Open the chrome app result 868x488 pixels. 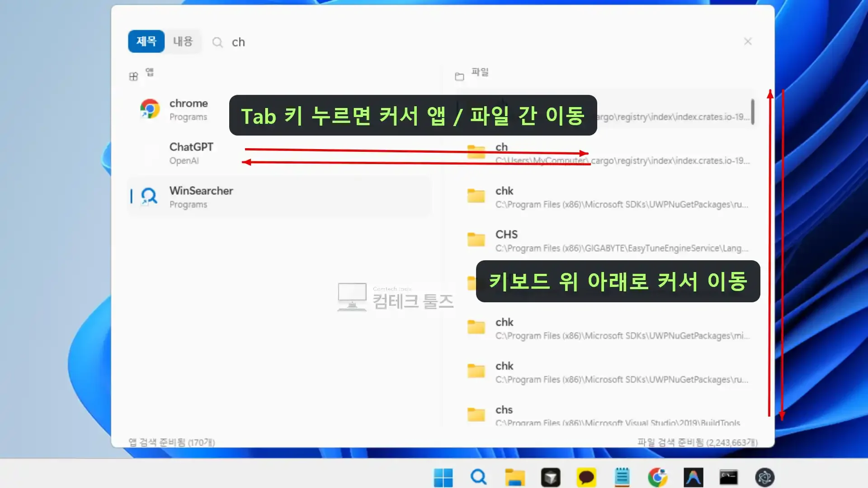click(x=279, y=109)
